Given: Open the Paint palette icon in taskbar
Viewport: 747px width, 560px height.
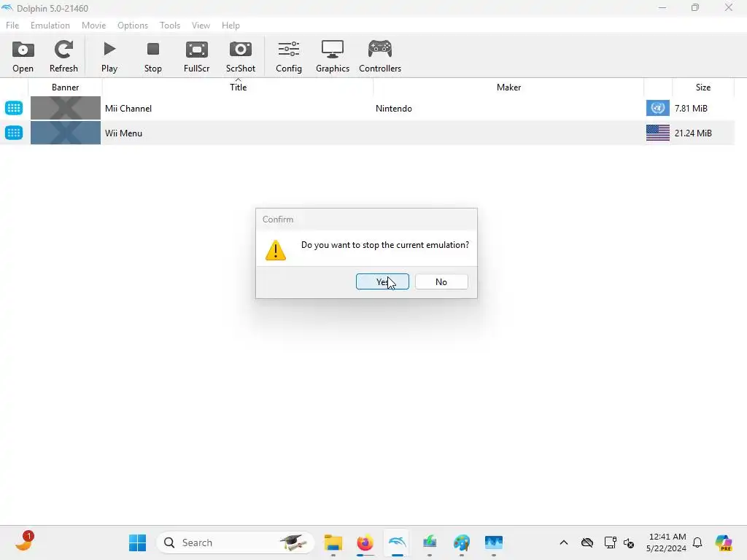Looking at the screenshot, I should (x=461, y=542).
